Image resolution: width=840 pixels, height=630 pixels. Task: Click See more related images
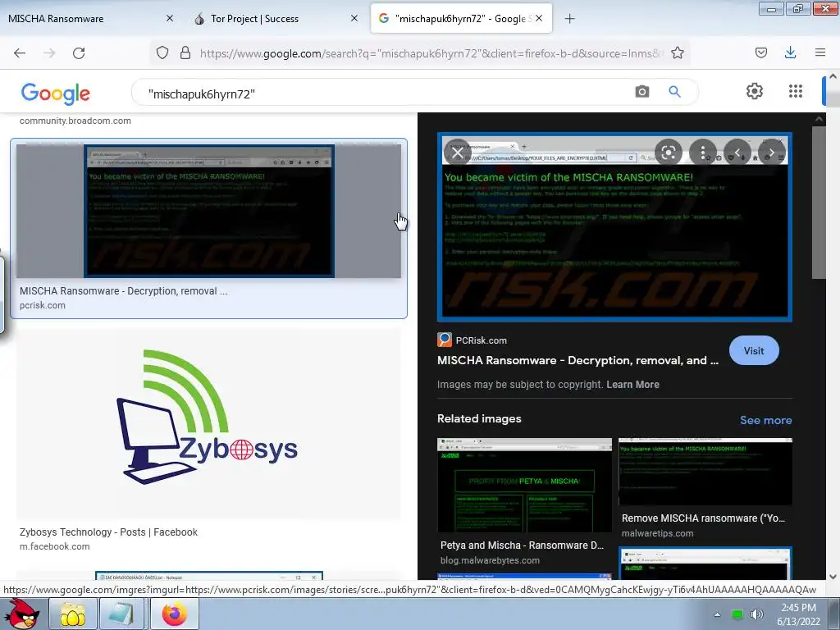tap(765, 421)
